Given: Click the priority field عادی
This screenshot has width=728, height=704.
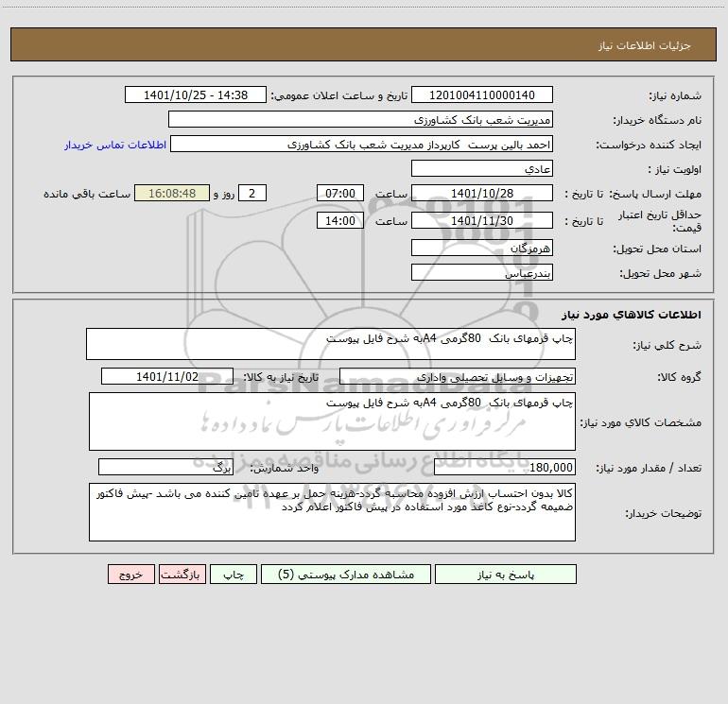Looking at the screenshot, I should point(482,168).
